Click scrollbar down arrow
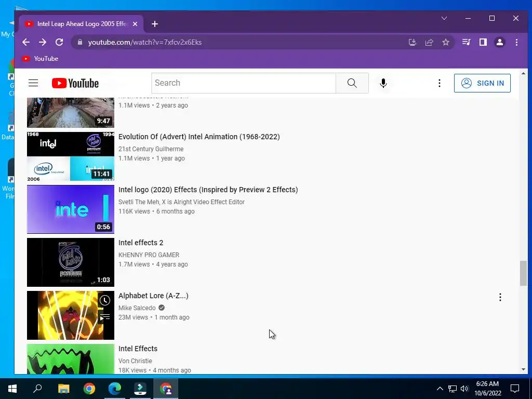 point(523,369)
